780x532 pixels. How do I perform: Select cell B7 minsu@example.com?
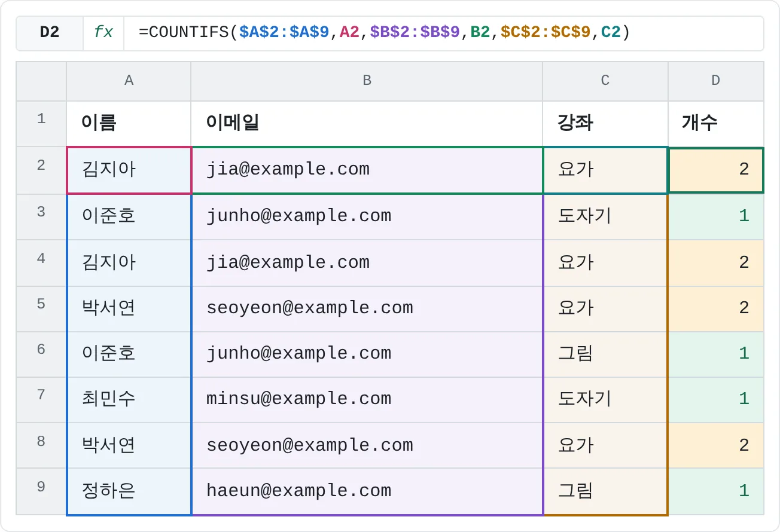[x=367, y=400]
